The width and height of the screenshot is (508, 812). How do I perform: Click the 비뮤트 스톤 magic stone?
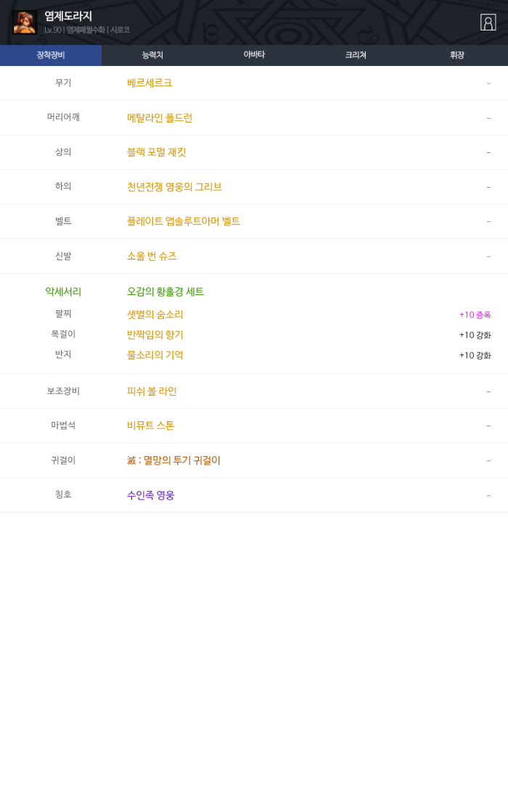[x=151, y=426]
